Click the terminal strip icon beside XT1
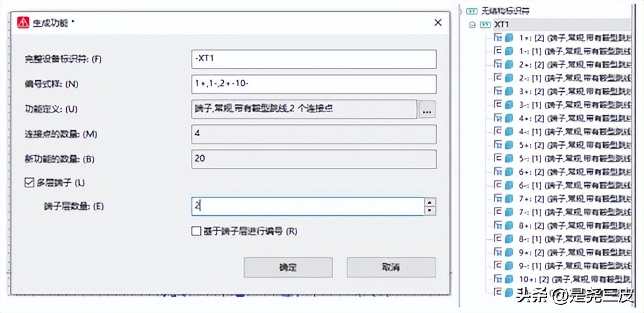 pos(485,25)
